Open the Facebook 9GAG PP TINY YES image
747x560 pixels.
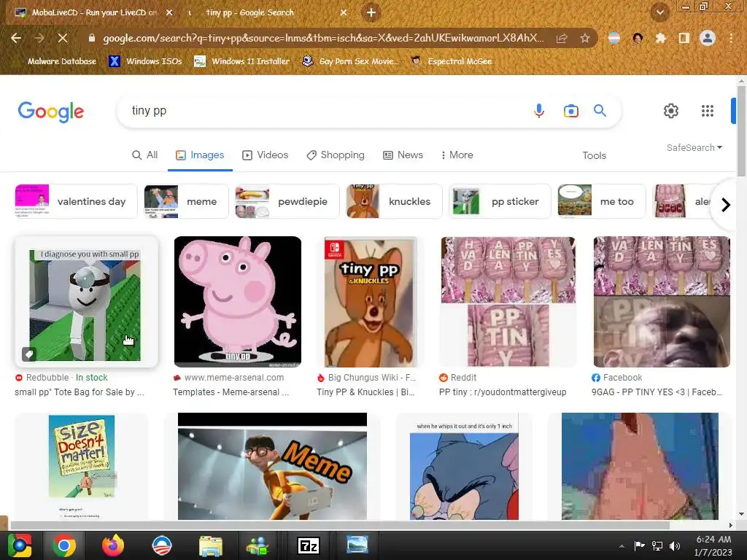(x=661, y=302)
